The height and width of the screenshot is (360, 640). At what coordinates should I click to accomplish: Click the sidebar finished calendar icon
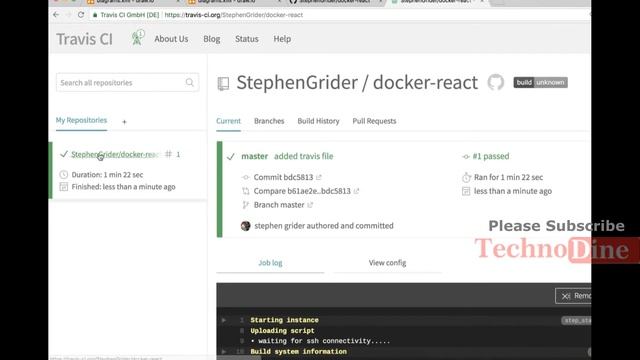pyautogui.click(x=64, y=187)
